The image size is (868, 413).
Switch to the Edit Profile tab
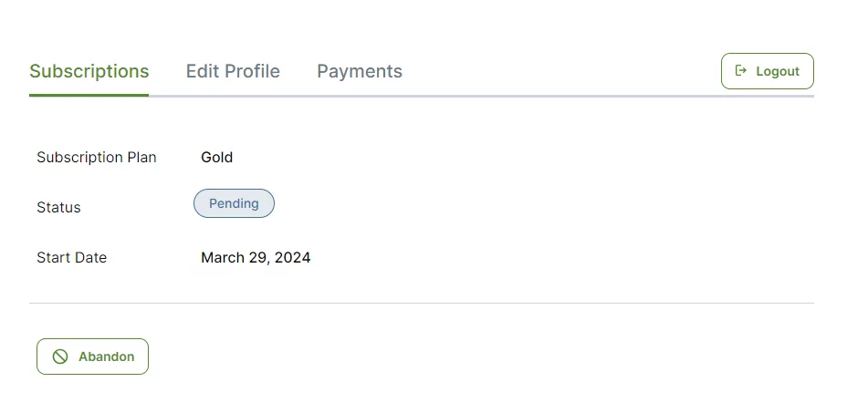(233, 71)
